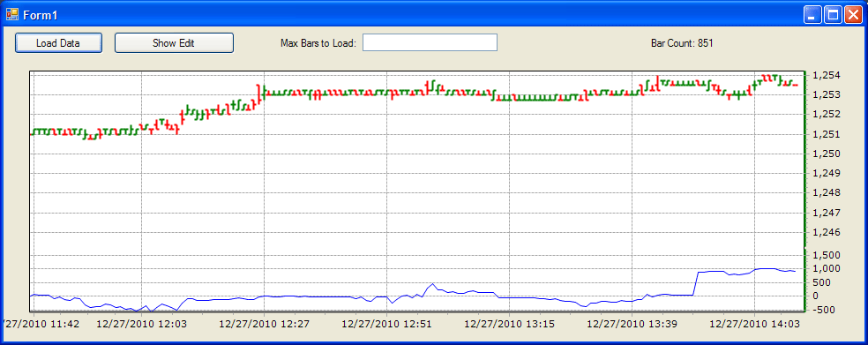Screen dimensions: 868x345
Task: Click the 1,248 price axis label
Action: click(826, 192)
